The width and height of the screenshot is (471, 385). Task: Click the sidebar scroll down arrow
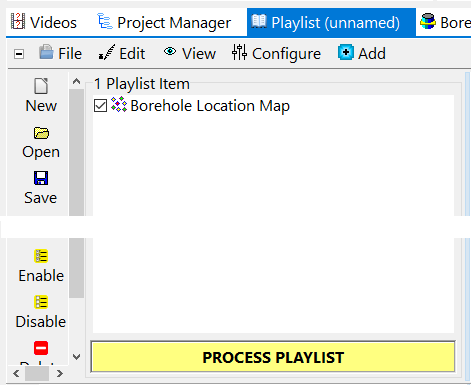(x=76, y=357)
